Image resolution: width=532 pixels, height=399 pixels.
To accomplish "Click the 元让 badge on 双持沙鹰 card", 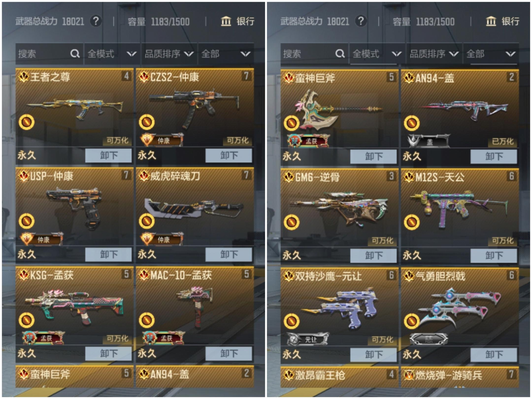I will (308, 339).
